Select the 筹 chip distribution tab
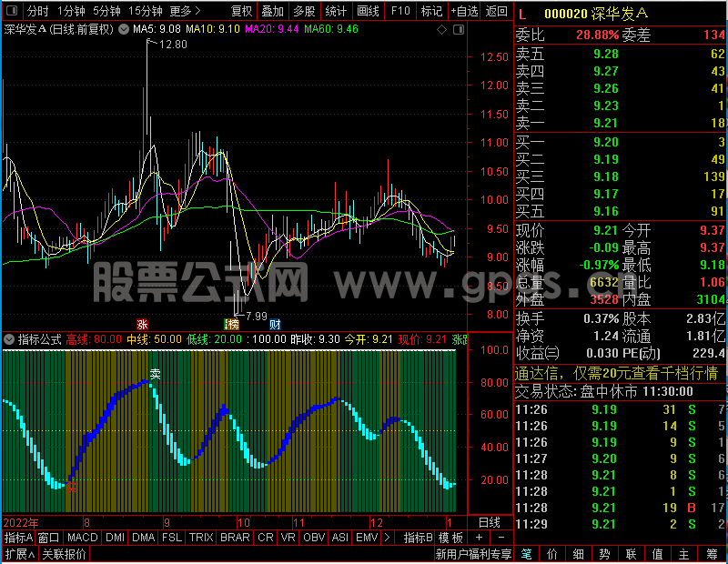 (x=713, y=554)
